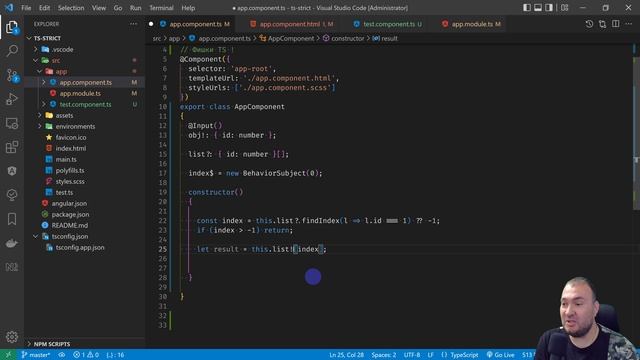640x360 pixels.
Task: Open the Manage gear menu
Action: point(12,337)
